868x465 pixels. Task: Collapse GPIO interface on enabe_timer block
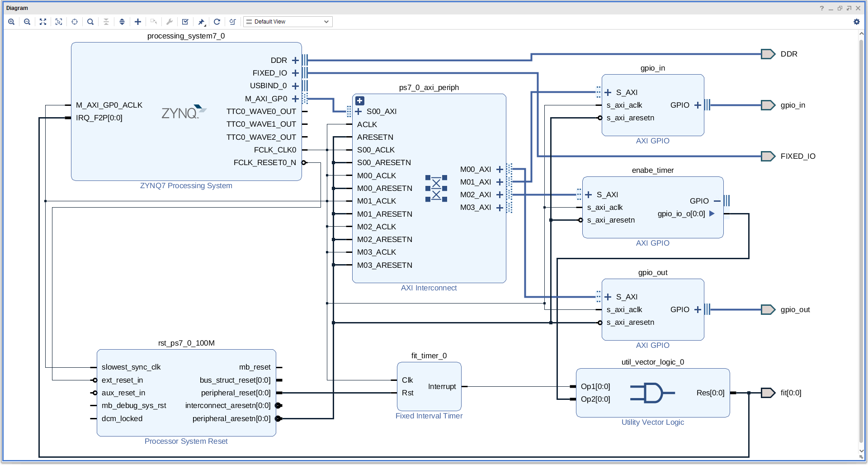pos(717,201)
